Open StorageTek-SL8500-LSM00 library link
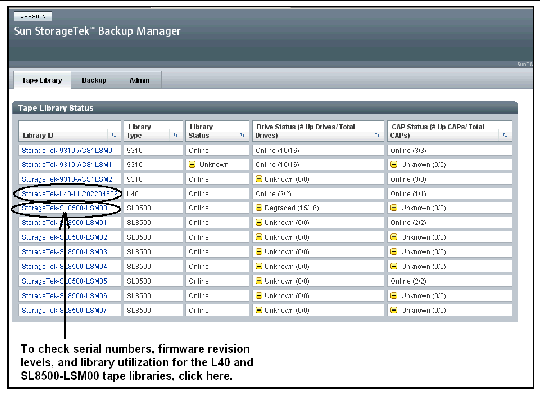 [64, 208]
